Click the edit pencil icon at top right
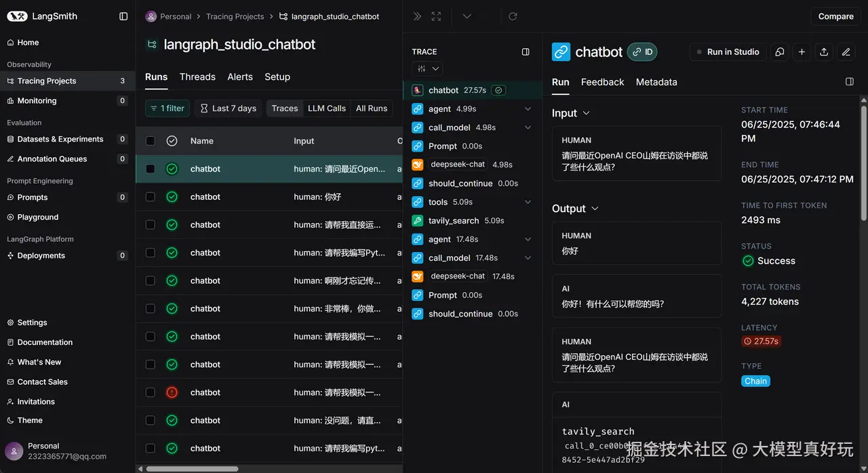This screenshot has height=473, width=868. (846, 52)
